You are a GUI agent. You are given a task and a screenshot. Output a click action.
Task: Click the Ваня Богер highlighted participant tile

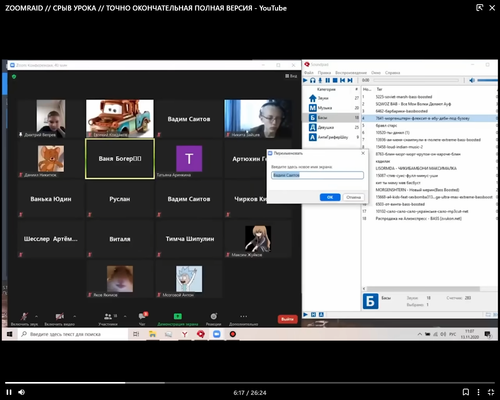(120, 159)
